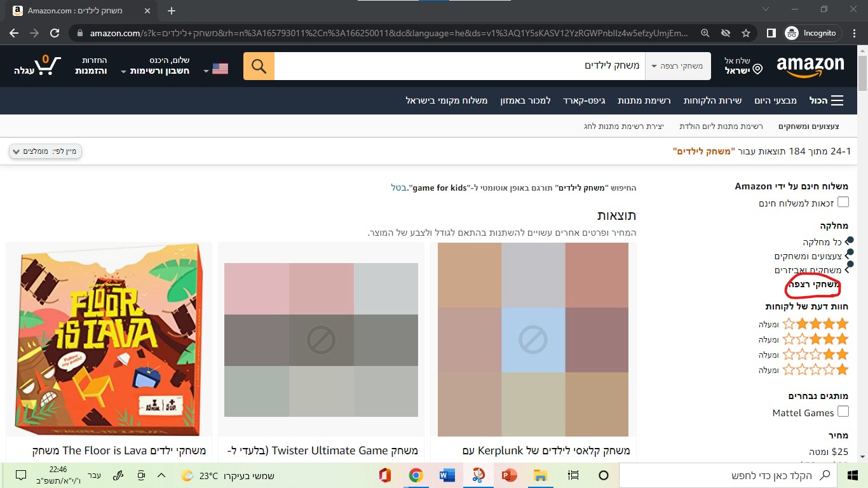Click the Cortana circle icon
868x488 pixels.
pyautogui.click(x=604, y=475)
